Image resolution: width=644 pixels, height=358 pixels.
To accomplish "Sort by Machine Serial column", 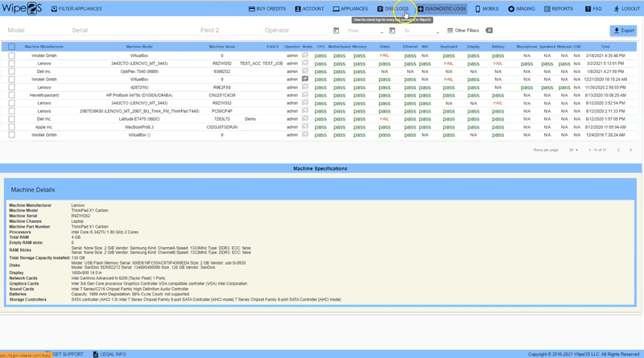I will tap(222, 47).
